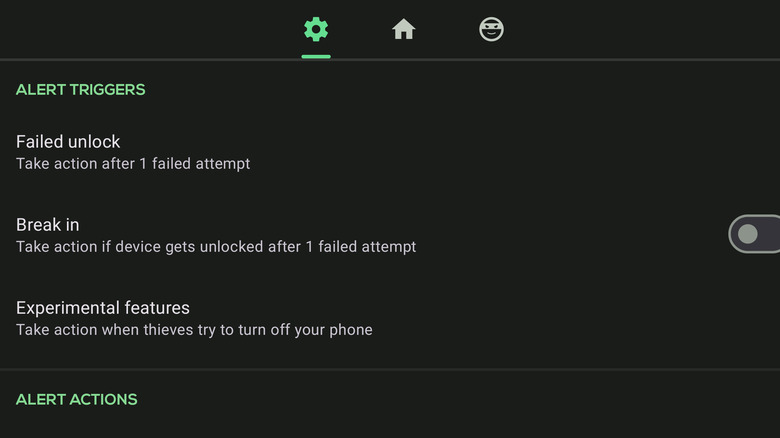Click the ALERT ACTIONS section header
780x438 pixels.
point(76,399)
